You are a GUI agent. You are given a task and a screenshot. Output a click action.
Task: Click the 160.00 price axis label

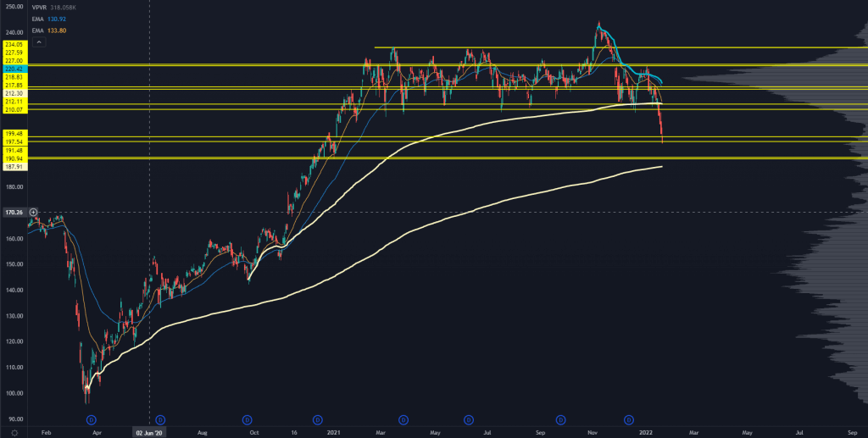(x=13, y=238)
